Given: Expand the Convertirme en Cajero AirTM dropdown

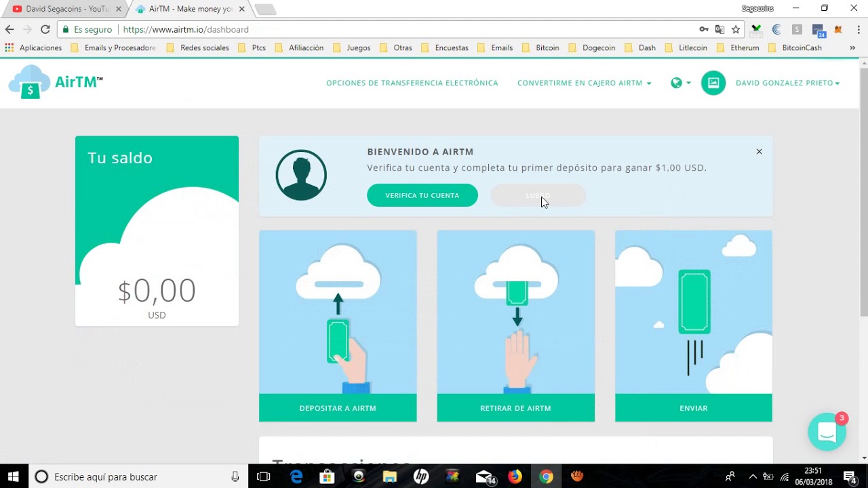Looking at the screenshot, I should (584, 83).
